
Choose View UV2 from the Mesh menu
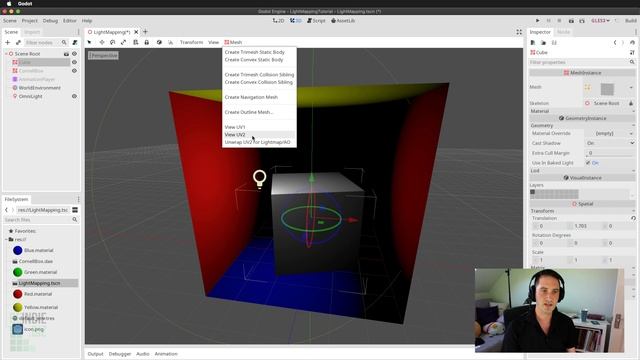(x=259, y=134)
